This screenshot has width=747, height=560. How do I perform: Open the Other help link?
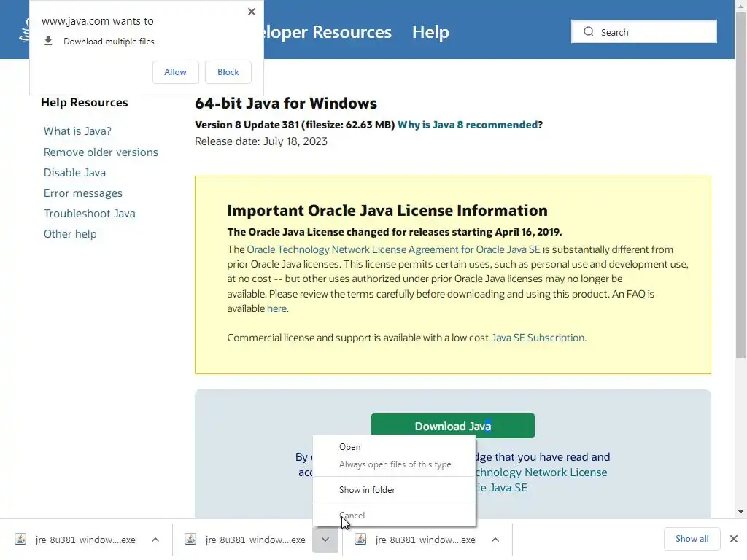[x=70, y=234]
